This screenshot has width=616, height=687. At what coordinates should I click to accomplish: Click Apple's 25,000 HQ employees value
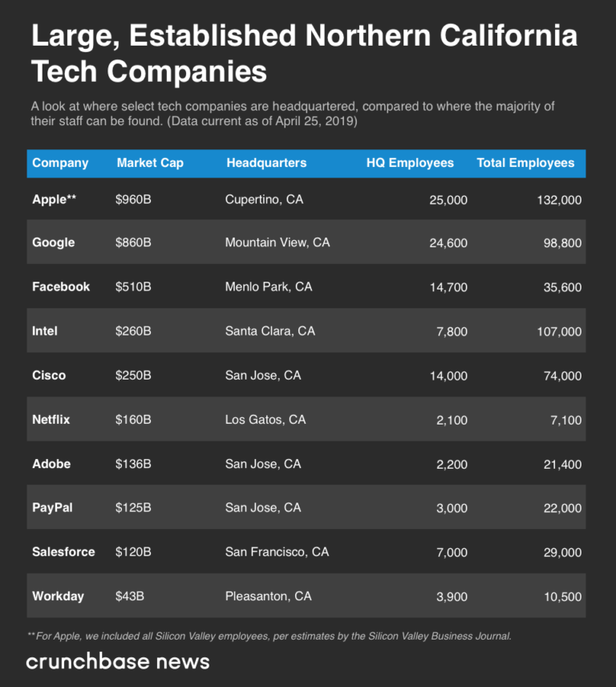pos(448,199)
